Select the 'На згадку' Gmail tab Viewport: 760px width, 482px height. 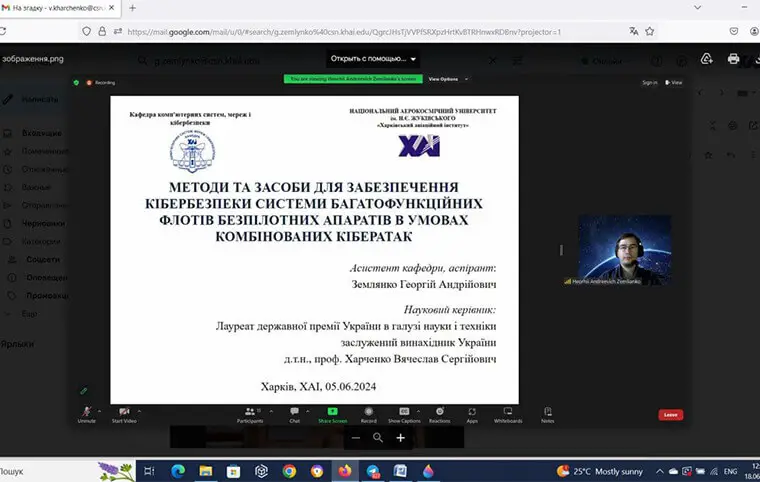pos(58,8)
